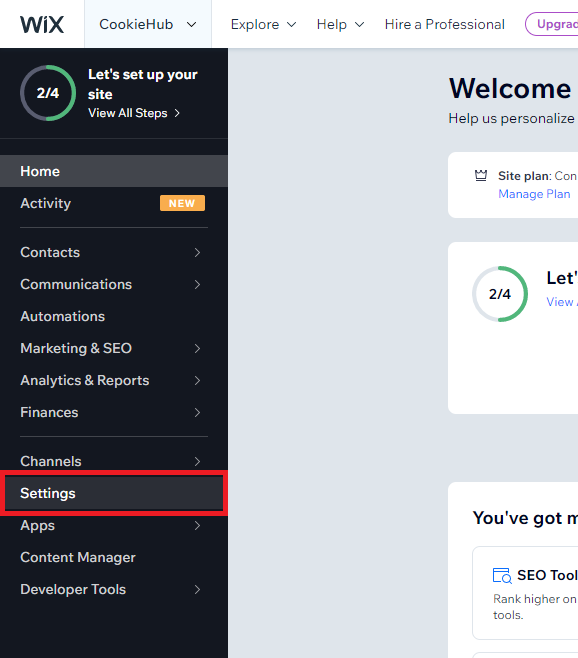This screenshot has height=658, width=578.
Task: Open the Explore menu
Action: click(263, 24)
